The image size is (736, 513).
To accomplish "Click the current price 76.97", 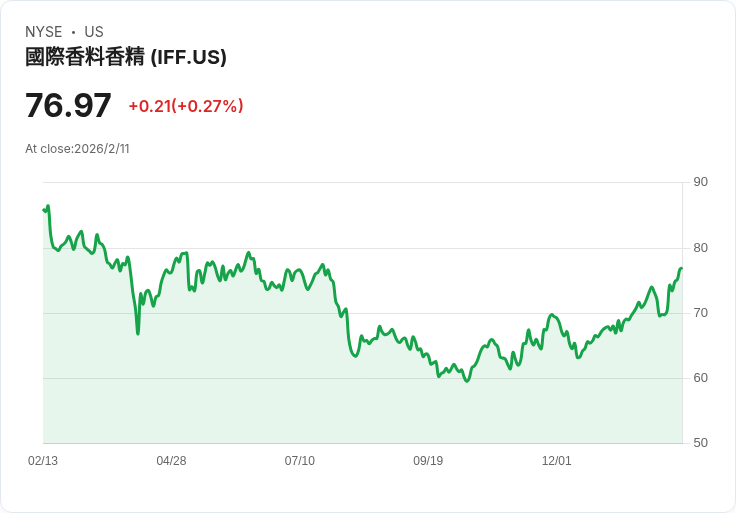I will [x=68, y=105].
